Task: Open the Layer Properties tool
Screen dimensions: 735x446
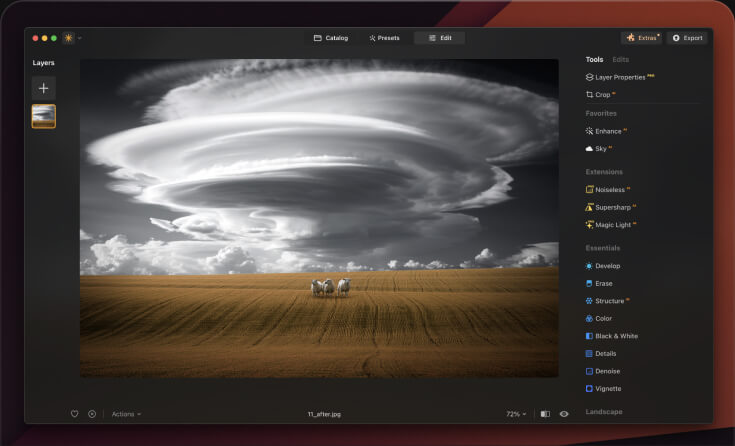Action: (620, 77)
